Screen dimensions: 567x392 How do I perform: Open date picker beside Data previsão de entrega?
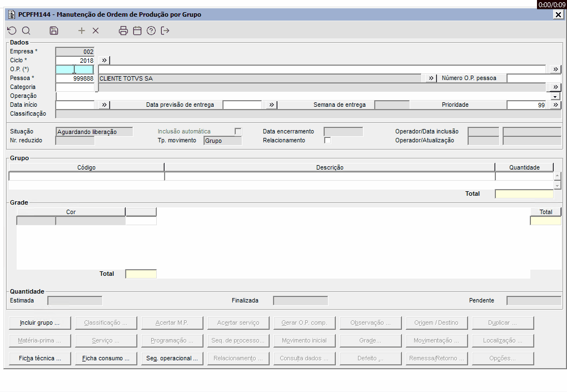(272, 105)
